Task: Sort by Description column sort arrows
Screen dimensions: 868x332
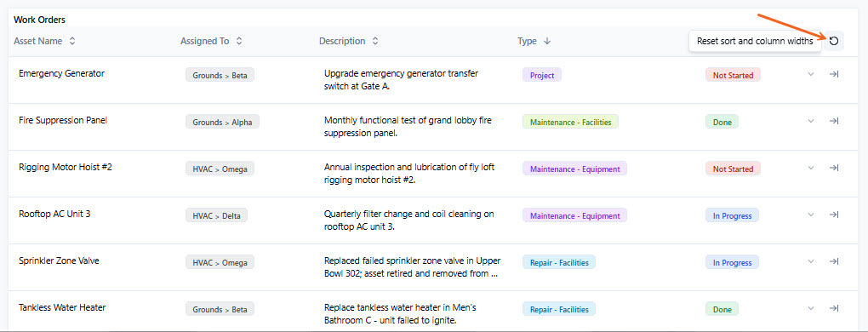Action: [x=374, y=41]
